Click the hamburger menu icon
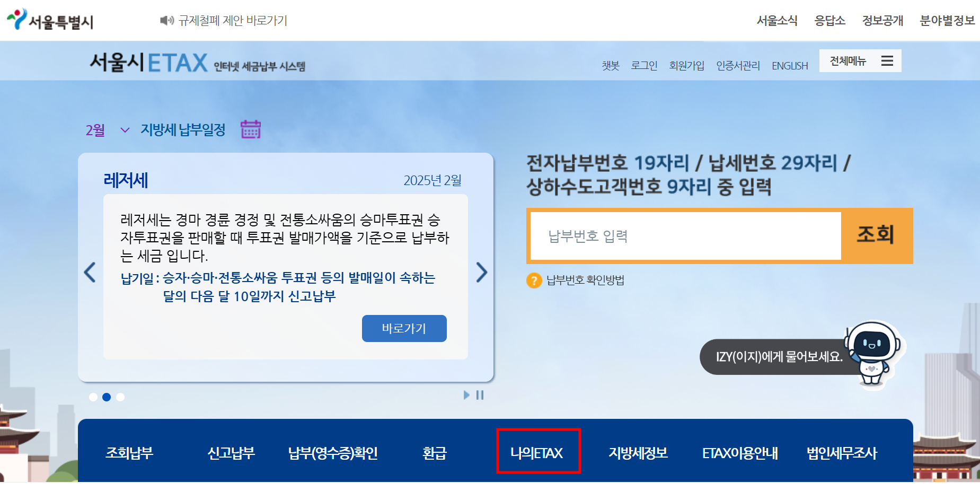 tap(887, 60)
